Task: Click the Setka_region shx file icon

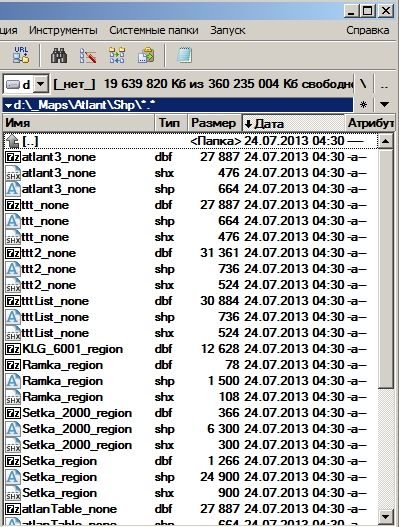Action: (13, 493)
